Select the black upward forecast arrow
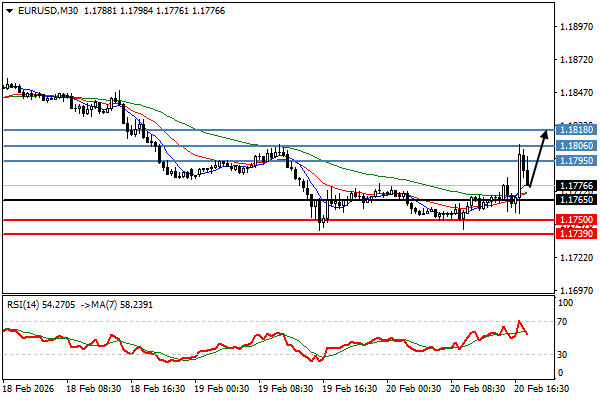The width and height of the screenshot is (600, 400). pyautogui.click(x=537, y=156)
